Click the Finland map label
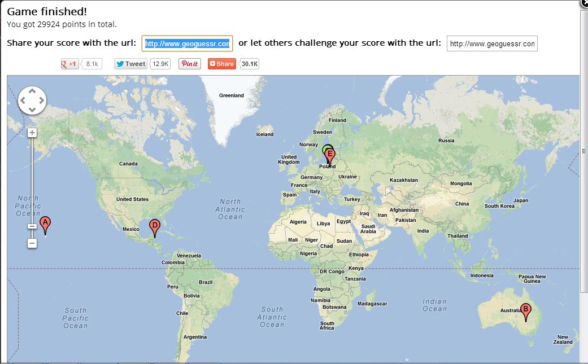588x364 pixels. pyautogui.click(x=338, y=120)
